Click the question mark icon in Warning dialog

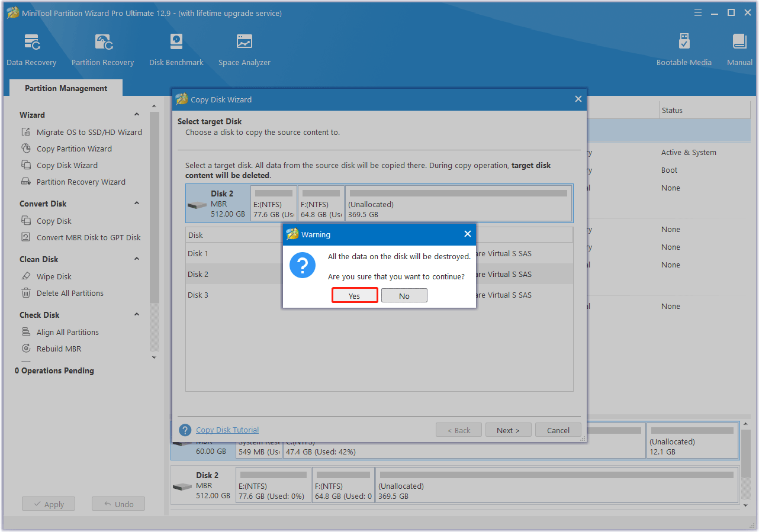pyautogui.click(x=303, y=265)
